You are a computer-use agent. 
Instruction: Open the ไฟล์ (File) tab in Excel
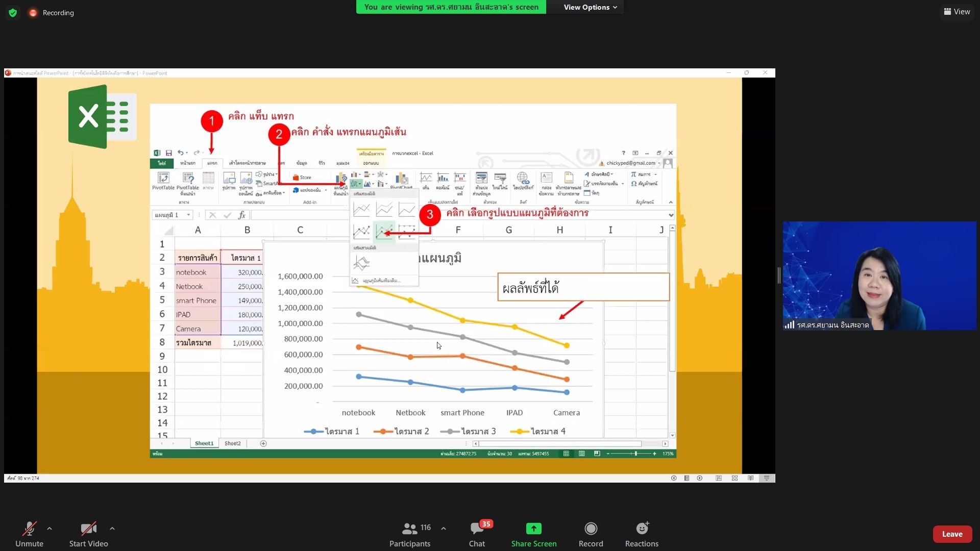coord(162,163)
